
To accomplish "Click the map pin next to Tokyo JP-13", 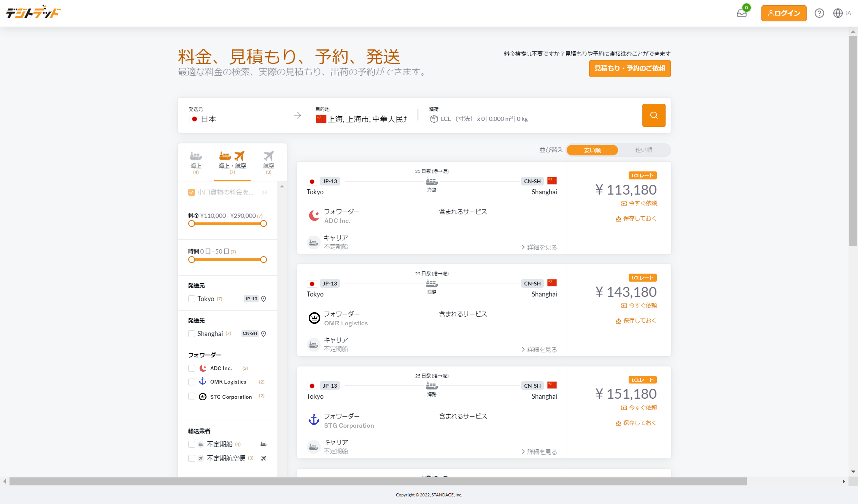I will 264,299.
